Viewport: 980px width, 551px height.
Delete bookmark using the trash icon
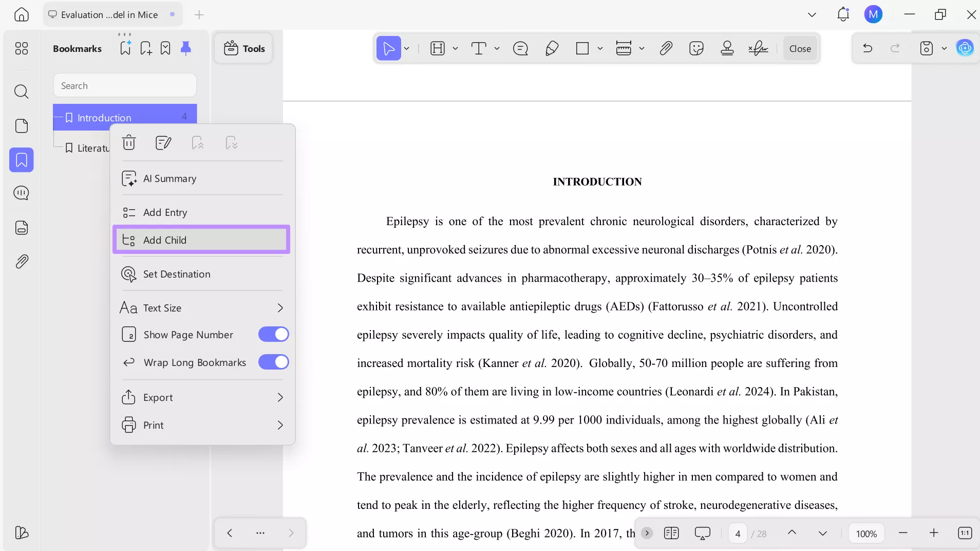point(129,142)
